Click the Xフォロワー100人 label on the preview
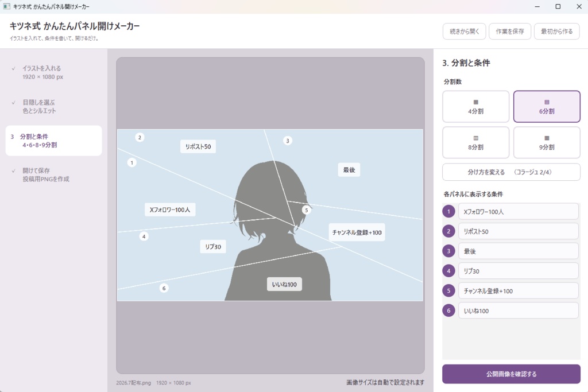This screenshot has height=392, width=588. (x=170, y=210)
